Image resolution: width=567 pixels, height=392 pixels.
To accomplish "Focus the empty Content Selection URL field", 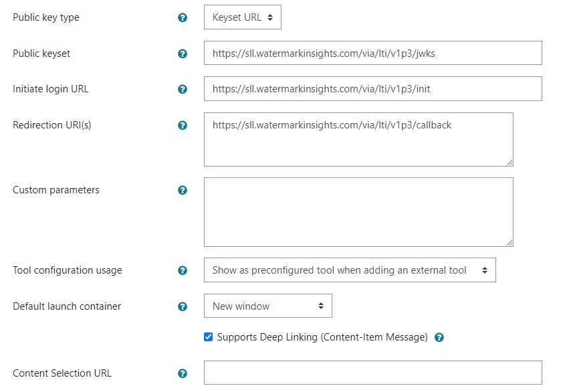I will pos(373,373).
